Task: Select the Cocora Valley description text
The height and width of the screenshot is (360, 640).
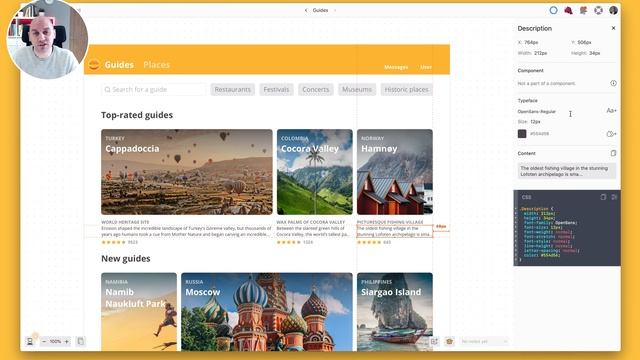Action: pyautogui.click(x=313, y=231)
